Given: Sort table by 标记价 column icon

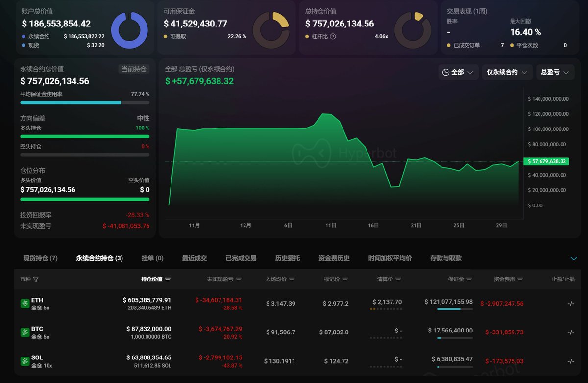Looking at the screenshot, I should coord(345,280).
